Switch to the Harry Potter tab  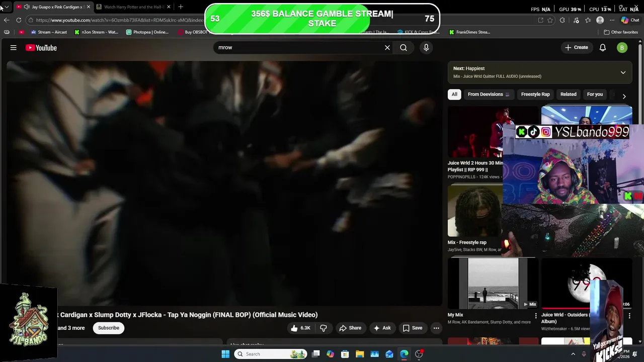(133, 7)
